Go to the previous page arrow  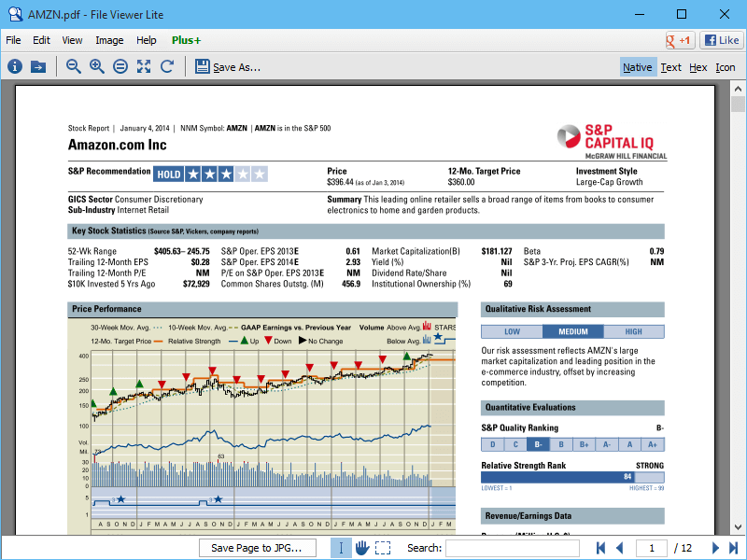[620, 548]
